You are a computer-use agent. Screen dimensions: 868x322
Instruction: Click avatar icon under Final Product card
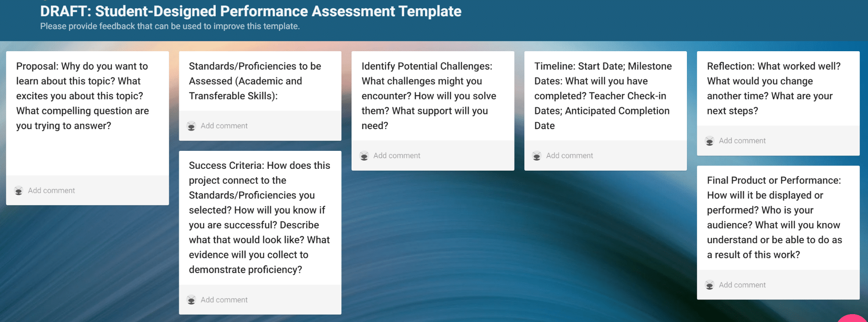[x=710, y=285]
